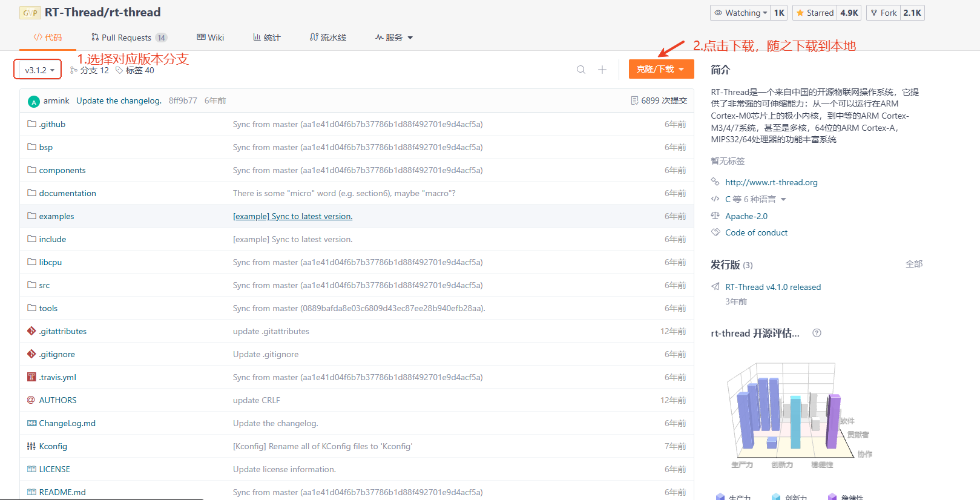Click the .gitignore git file icon
Image resolution: width=980 pixels, height=500 pixels.
31,354
